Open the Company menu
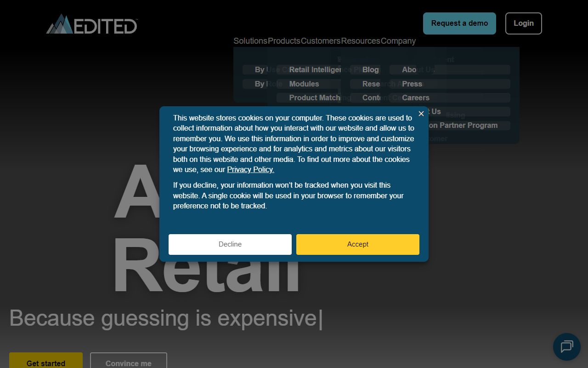This screenshot has width=588, height=368. [x=398, y=41]
